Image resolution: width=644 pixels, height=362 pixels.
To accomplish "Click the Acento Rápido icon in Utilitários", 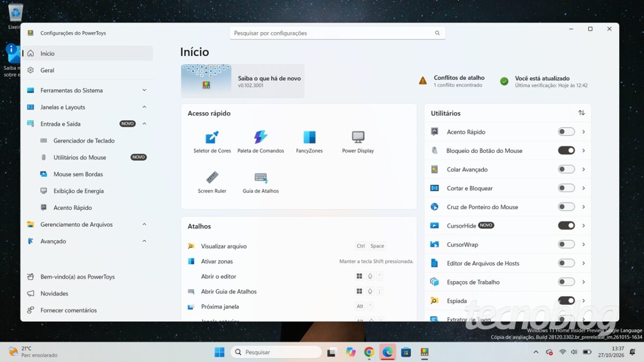I will [435, 132].
